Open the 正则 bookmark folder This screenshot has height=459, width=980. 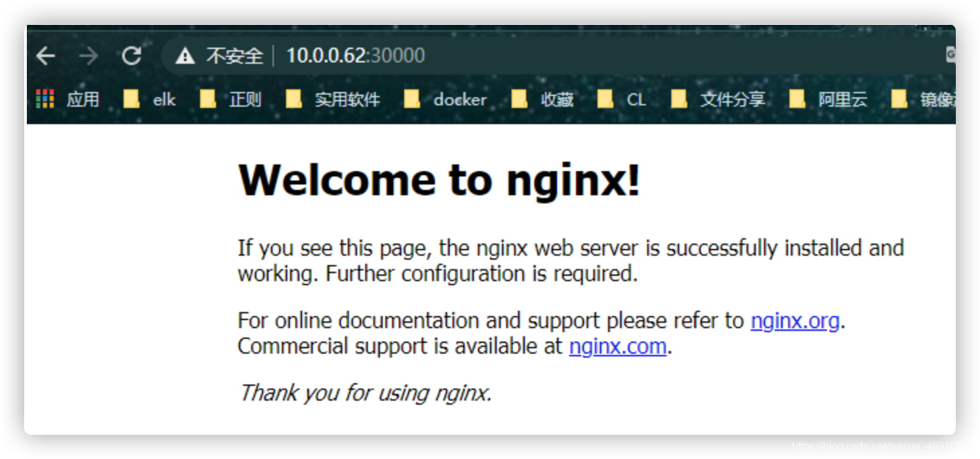(230, 99)
